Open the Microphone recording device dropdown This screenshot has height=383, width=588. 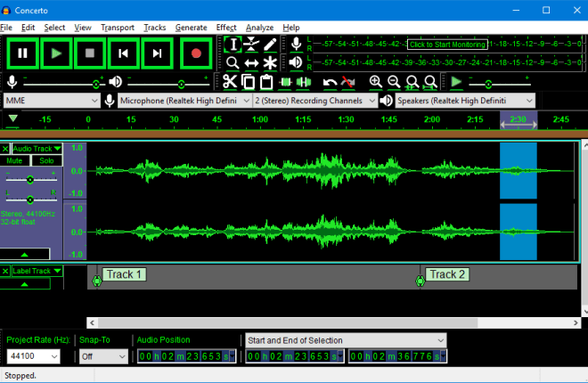pyautogui.click(x=184, y=101)
